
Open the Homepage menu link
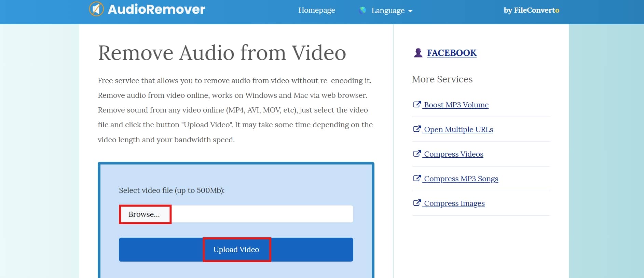(317, 10)
